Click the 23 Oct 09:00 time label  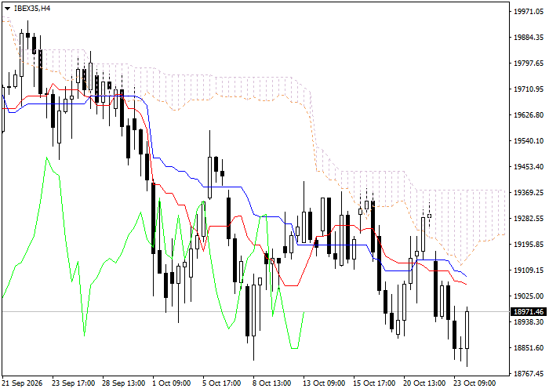(x=474, y=383)
